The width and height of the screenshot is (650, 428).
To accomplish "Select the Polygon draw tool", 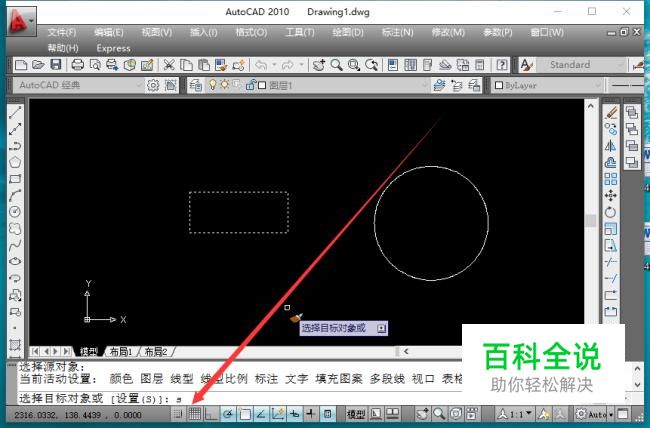I will 15,162.
